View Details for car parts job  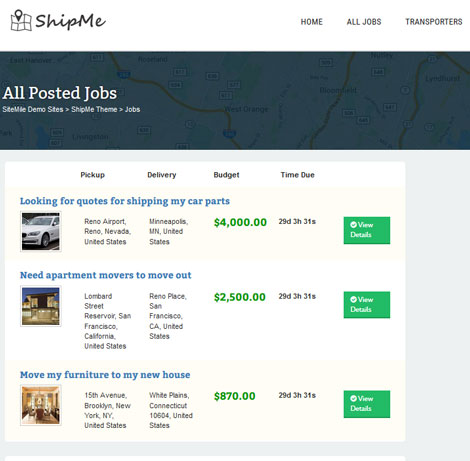pos(367,230)
